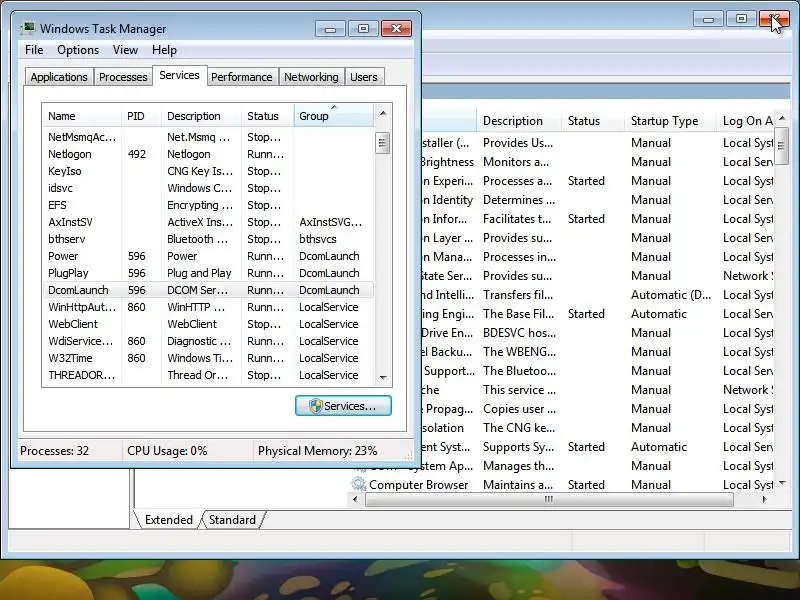Viewport: 800px width, 600px height.
Task: Click the Task Manager title bar icon
Action: (x=29, y=28)
